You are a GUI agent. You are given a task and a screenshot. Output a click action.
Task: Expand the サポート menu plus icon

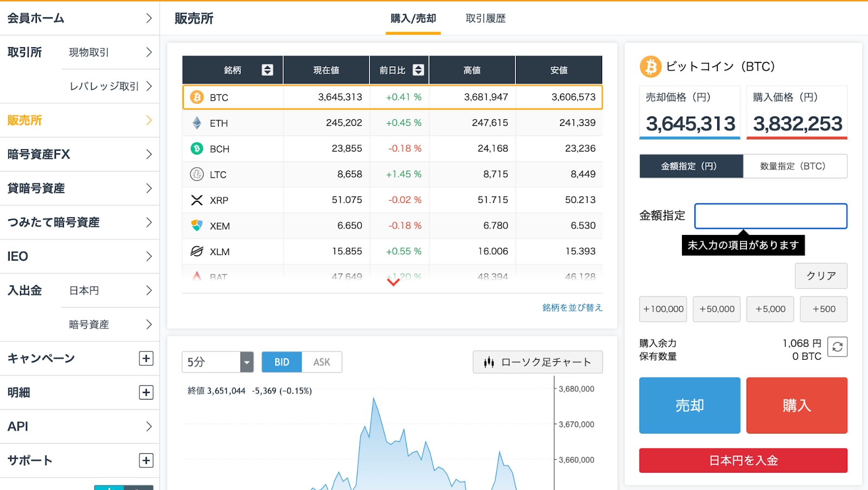pos(146,460)
